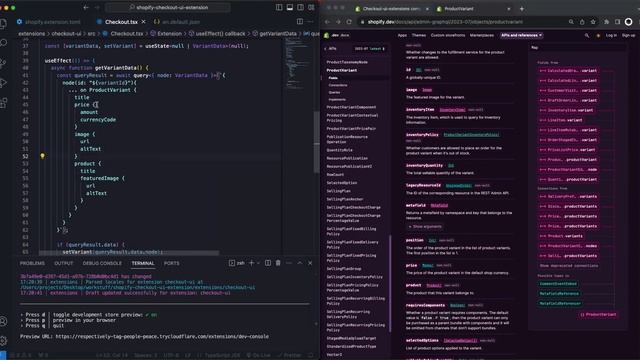Click the getVariantData breadcrumb segment
The height and width of the screenshot is (360, 640).
tap(274, 33)
